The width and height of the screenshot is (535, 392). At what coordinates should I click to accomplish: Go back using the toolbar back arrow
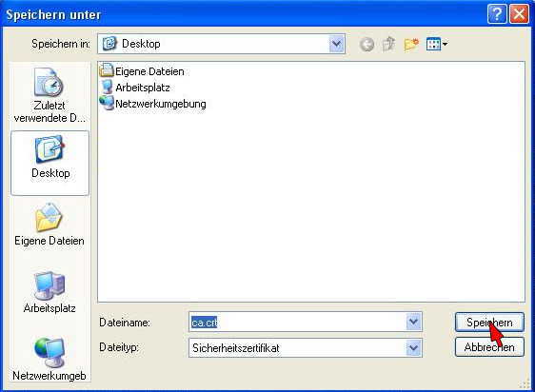367,45
